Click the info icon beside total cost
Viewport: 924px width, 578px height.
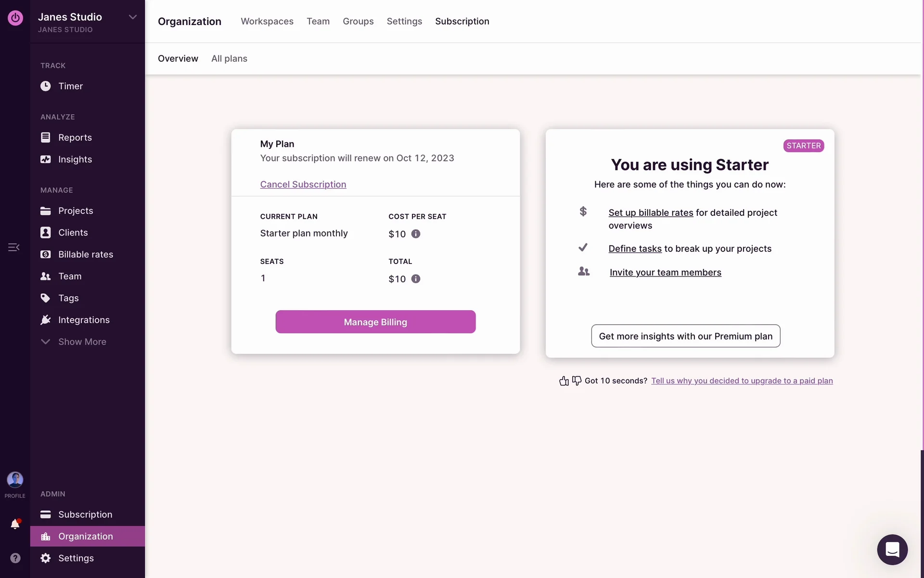[x=416, y=279]
